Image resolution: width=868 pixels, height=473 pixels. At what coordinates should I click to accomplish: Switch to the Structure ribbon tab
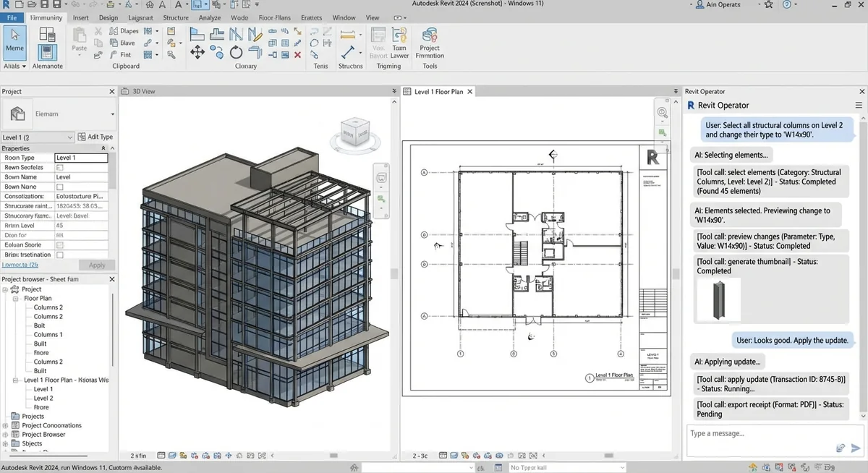click(x=176, y=17)
